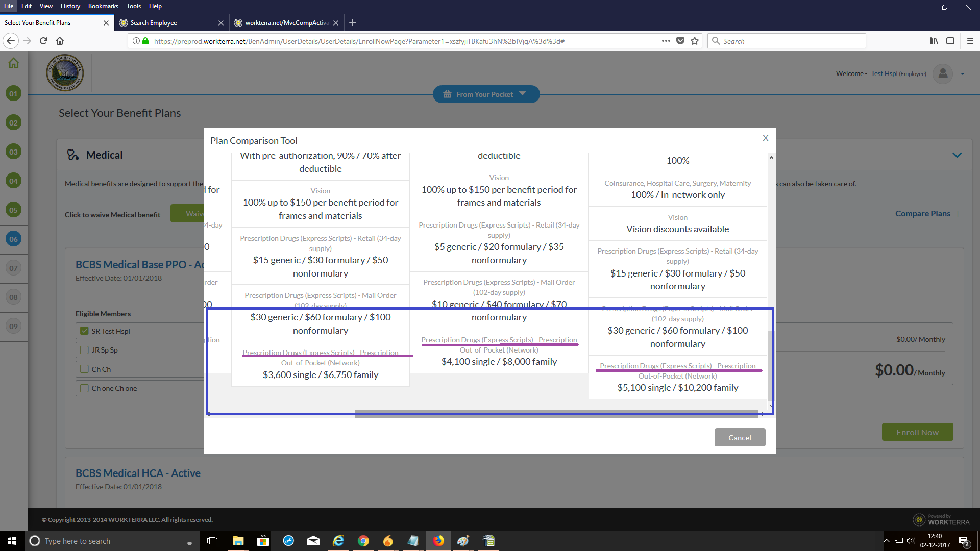Click the user avatar icon
This screenshot has width=980, height=551.
tap(943, 74)
